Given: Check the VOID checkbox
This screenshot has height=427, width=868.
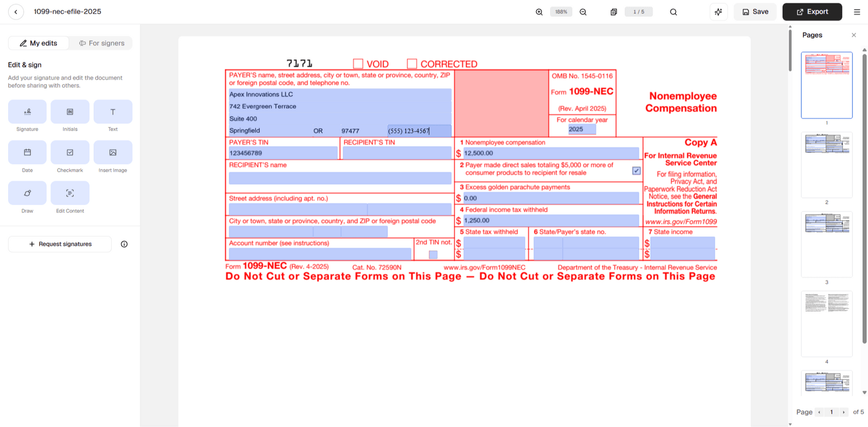Looking at the screenshot, I should click(x=358, y=64).
